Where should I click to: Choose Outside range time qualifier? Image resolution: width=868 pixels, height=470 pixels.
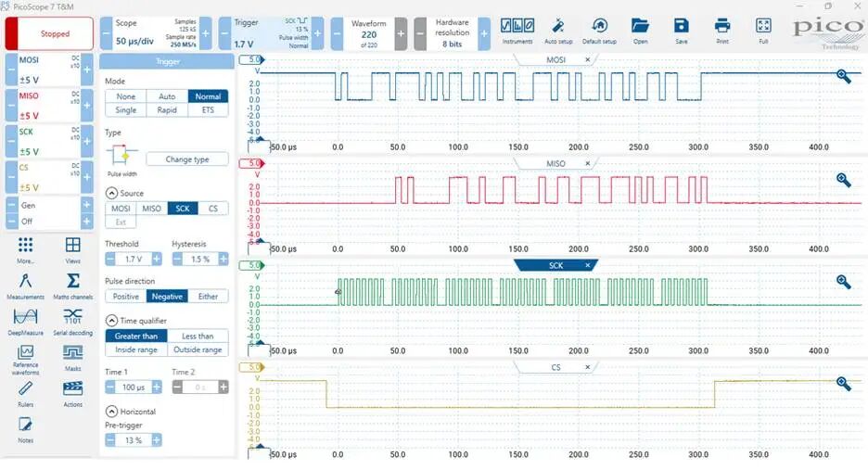(198, 349)
